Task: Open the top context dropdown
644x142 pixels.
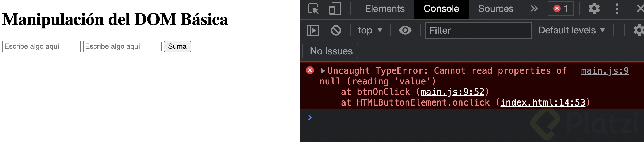Action: (x=370, y=30)
